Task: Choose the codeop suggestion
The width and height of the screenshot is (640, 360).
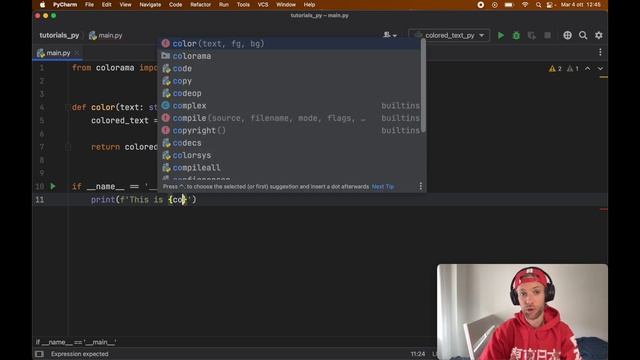Action: 290,93
